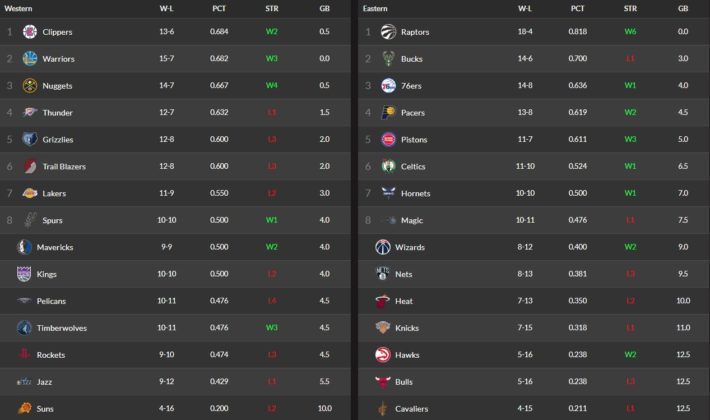Image resolution: width=710 pixels, height=420 pixels.
Task: Open the Nuggets team name link
Action: pyautogui.click(x=58, y=86)
